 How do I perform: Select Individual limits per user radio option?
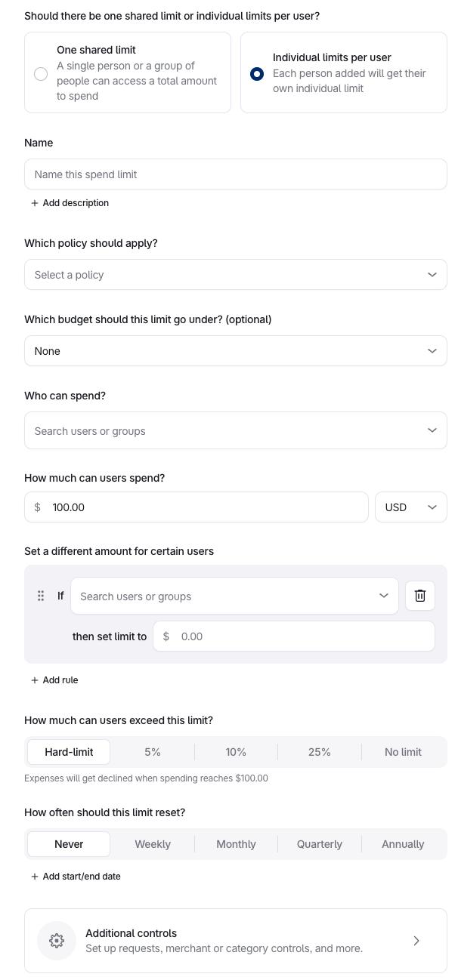(x=257, y=73)
